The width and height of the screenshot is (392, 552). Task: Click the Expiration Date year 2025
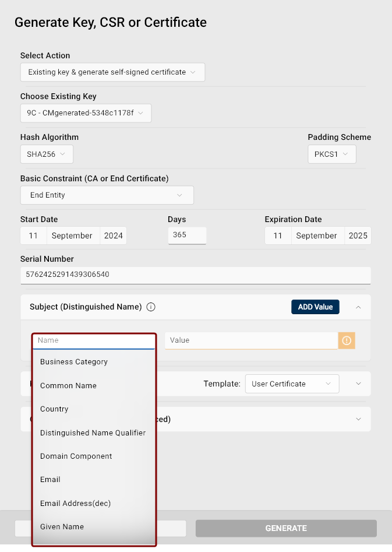[358, 235]
